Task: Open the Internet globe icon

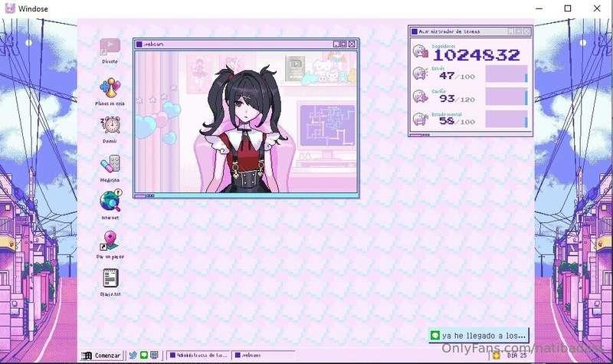Action: pyautogui.click(x=110, y=201)
